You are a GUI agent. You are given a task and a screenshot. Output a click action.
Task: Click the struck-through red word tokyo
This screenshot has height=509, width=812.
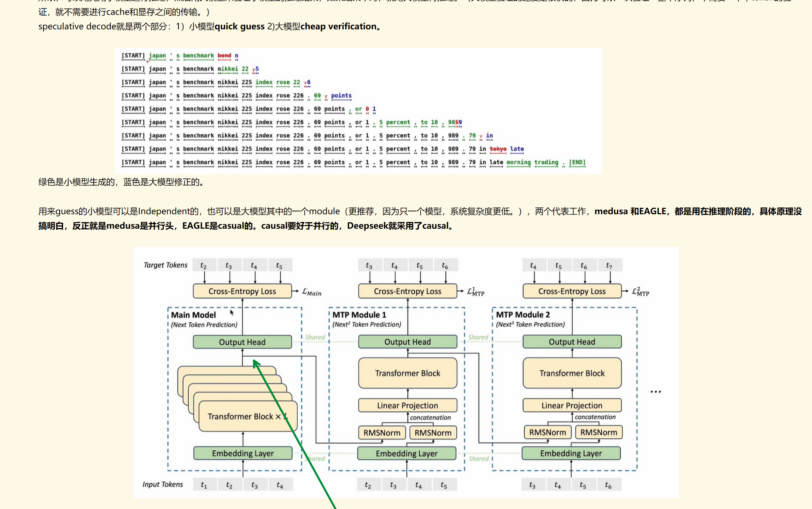[x=498, y=149]
